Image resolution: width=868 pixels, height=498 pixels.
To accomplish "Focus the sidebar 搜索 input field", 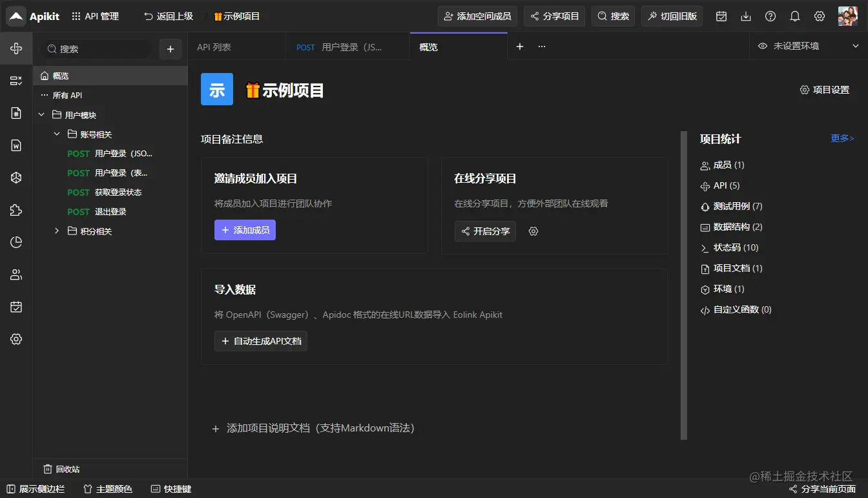I will [x=96, y=49].
